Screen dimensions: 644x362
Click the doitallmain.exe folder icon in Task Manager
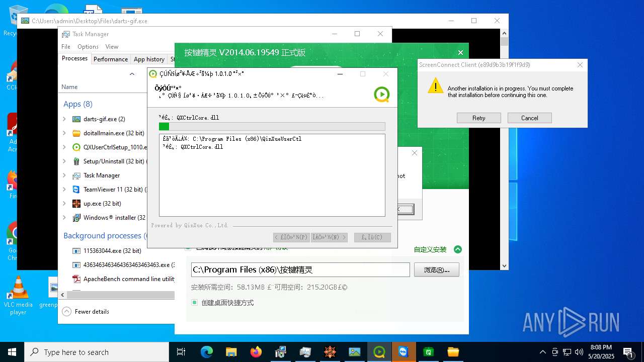(76, 133)
